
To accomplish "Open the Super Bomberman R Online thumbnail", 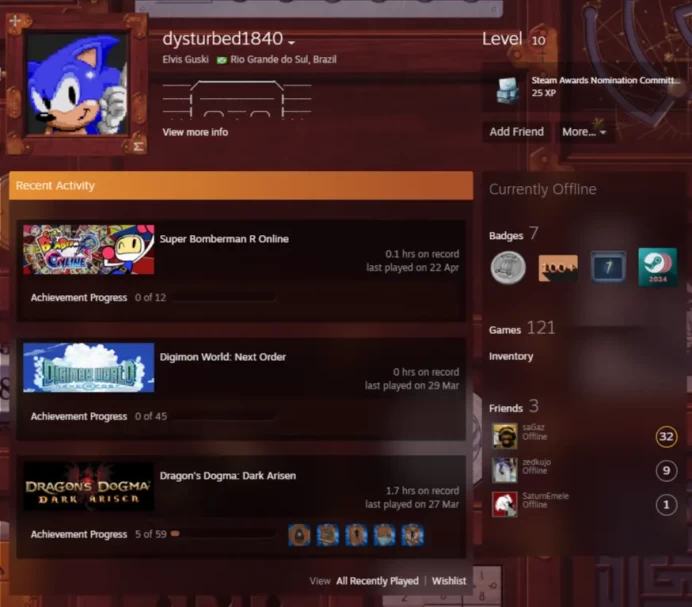I will coord(89,249).
